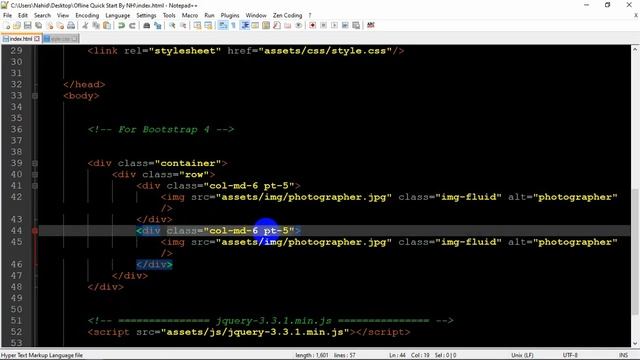The height and width of the screenshot is (360, 640).
Task: Collapse the highlighted fold at line 44
Action: pyautogui.click(x=35, y=231)
